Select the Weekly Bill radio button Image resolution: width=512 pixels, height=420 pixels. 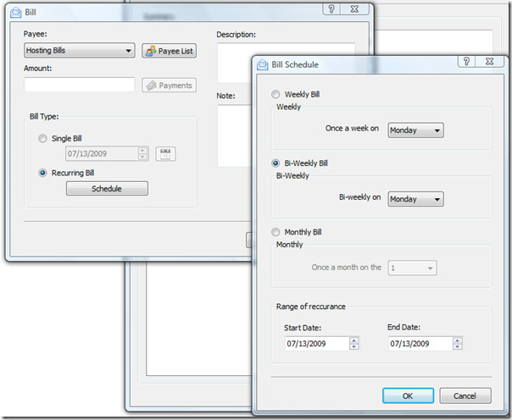[x=275, y=95]
